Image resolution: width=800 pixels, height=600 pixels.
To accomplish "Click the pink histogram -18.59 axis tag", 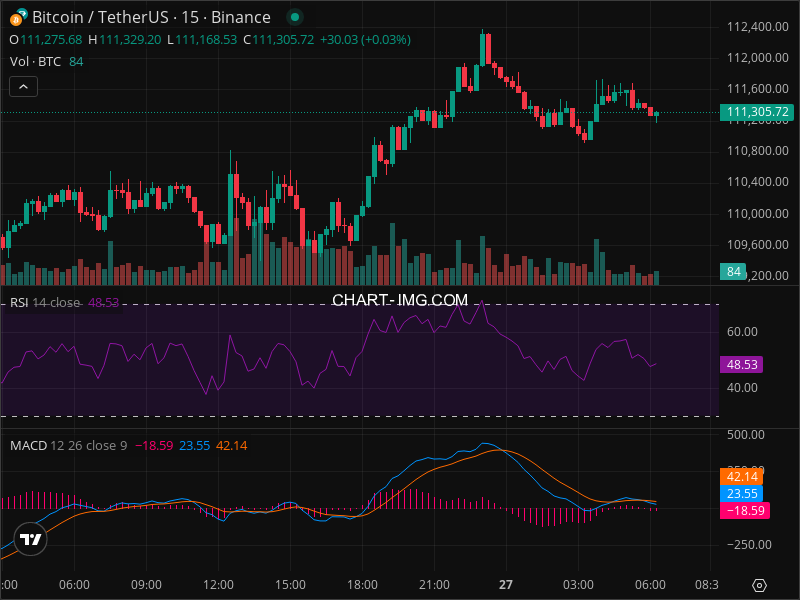I will pyautogui.click(x=741, y=510).
